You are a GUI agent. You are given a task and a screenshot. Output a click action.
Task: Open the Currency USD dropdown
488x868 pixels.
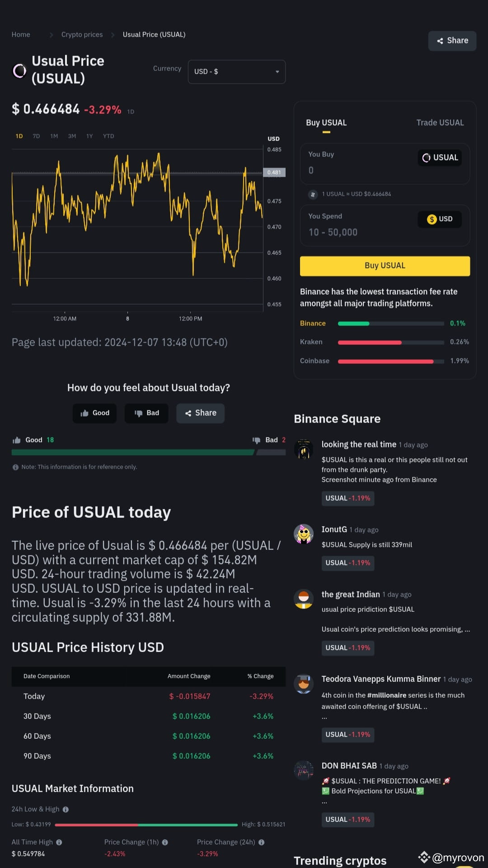coord(236,71)
